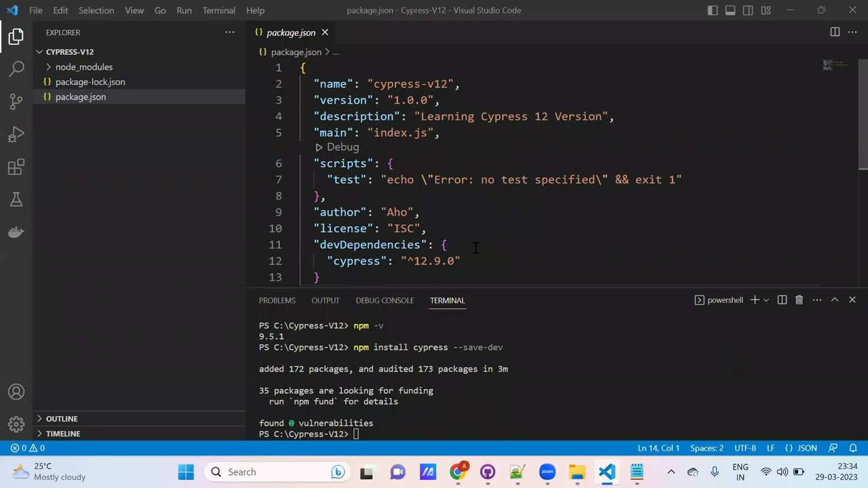The image size is (868, 488).
Task: Open Zoom from the taskbar
Action: coord(547,472)
